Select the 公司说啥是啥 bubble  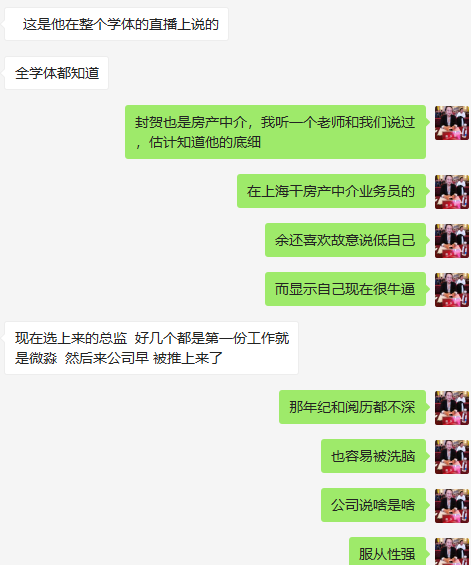373,505
